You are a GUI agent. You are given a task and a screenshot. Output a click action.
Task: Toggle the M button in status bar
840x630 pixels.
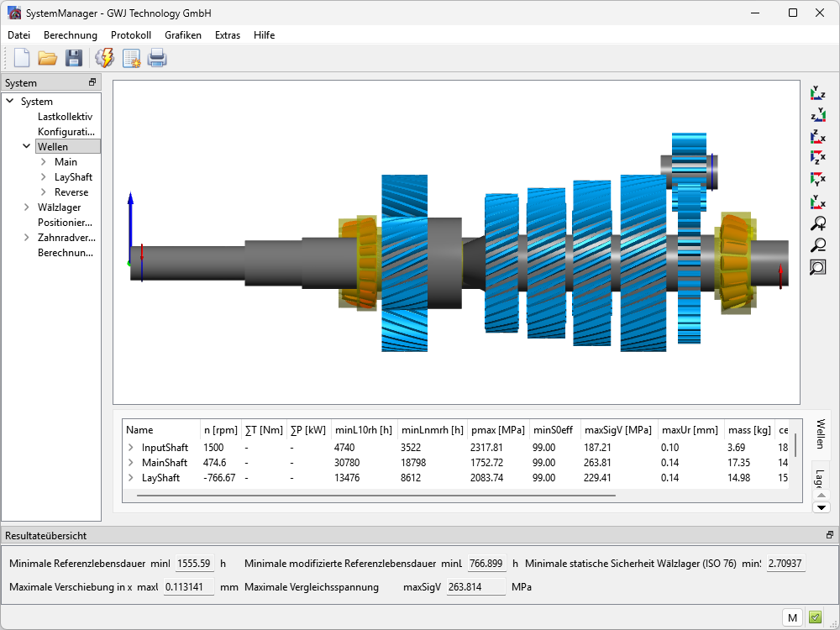click(x=791, y=617)
